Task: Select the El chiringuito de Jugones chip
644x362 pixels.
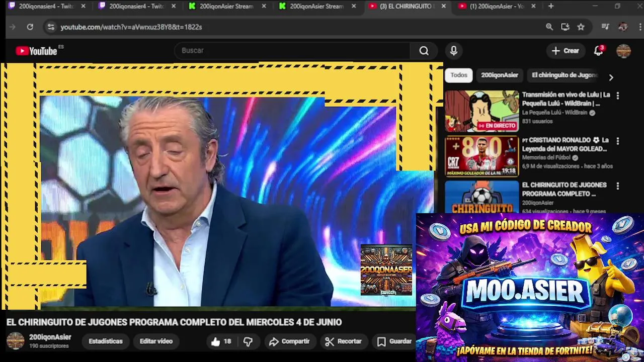Action: tap(565, 75)
